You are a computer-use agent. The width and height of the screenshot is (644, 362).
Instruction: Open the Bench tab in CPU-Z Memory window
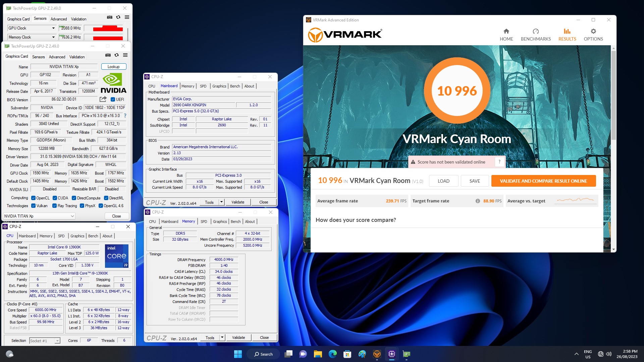(235, 222)
